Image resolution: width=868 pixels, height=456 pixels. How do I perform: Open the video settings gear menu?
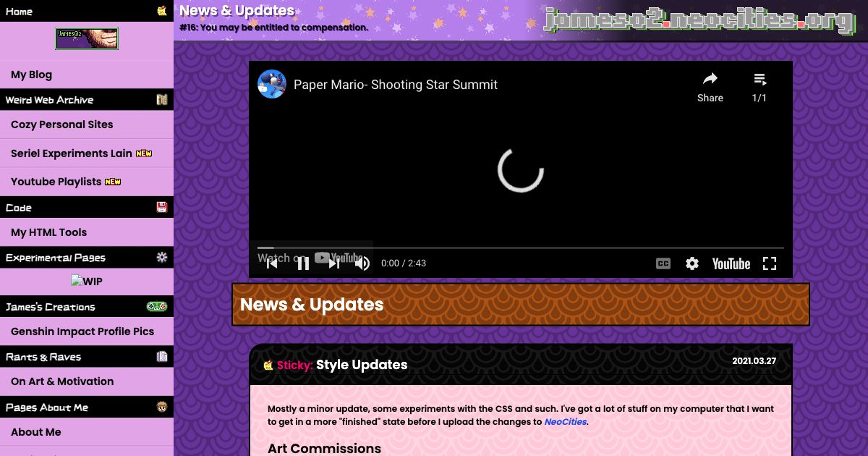tap(692, 263)
